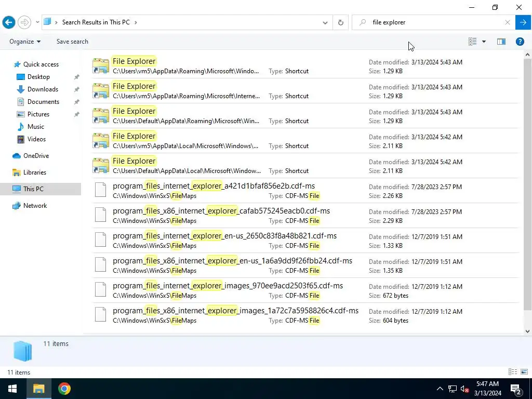Click the computer icon in the address bar

point(47,22)
